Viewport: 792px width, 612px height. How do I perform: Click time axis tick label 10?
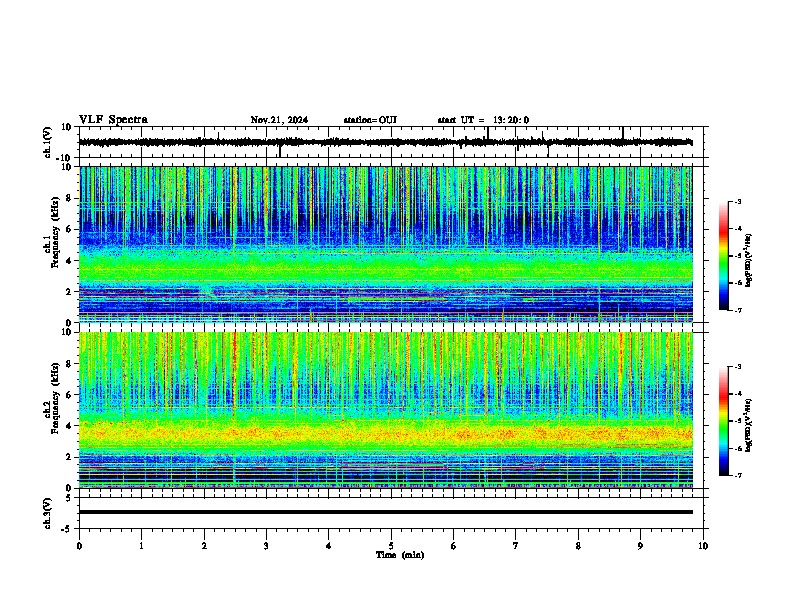[x=703, y=545]
